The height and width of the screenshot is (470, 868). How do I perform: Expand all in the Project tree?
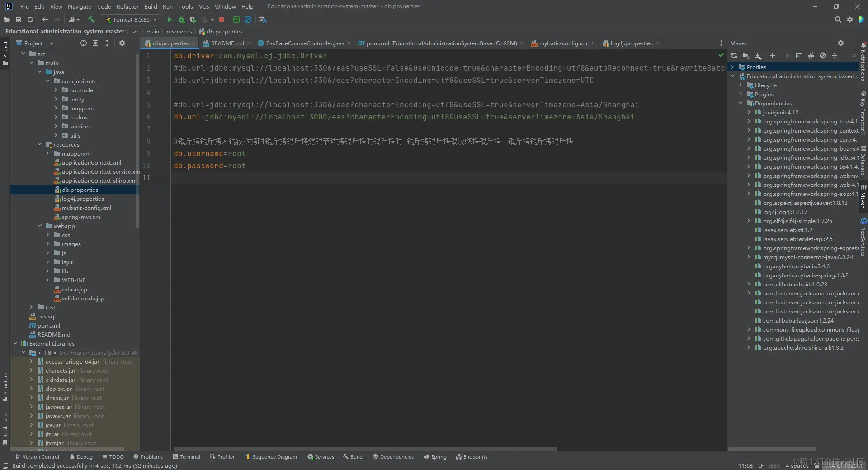coord(95,43)
